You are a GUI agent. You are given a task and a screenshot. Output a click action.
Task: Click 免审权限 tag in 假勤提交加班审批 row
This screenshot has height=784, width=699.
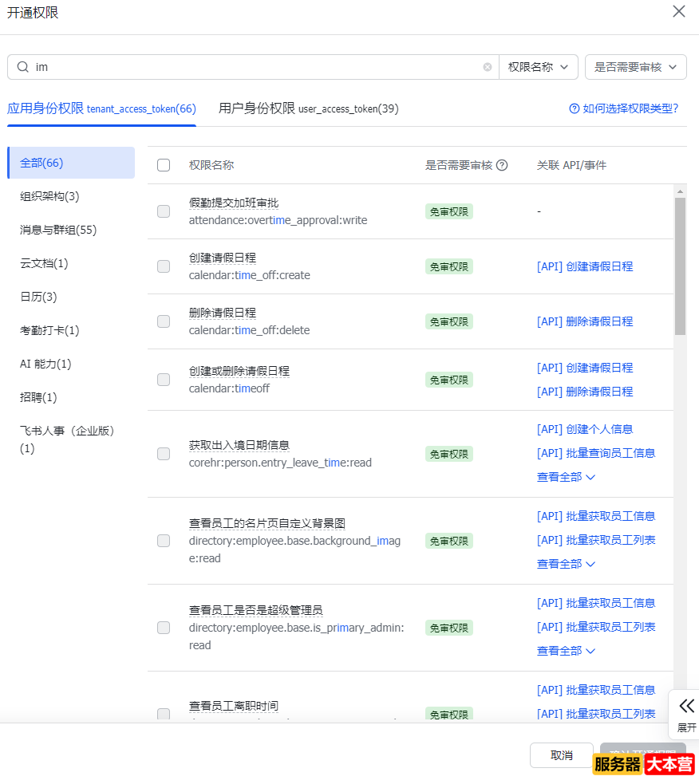[x=448, y=211]
